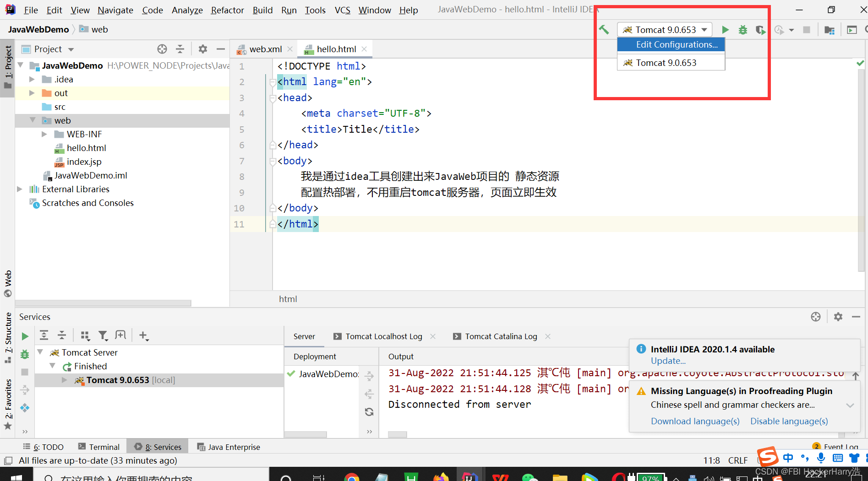868x481 pixels.
Task: Click the Windows Start button
Action: pyautogui.click(x=16, y=477)
